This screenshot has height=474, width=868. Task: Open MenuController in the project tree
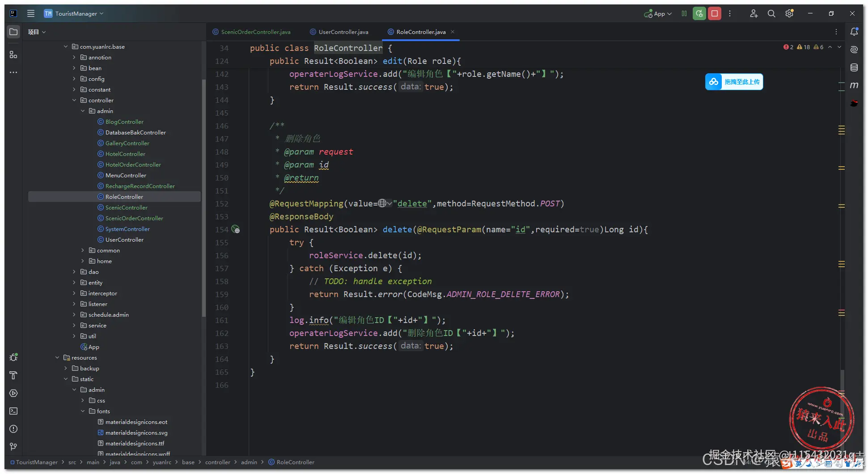point(126,175)
